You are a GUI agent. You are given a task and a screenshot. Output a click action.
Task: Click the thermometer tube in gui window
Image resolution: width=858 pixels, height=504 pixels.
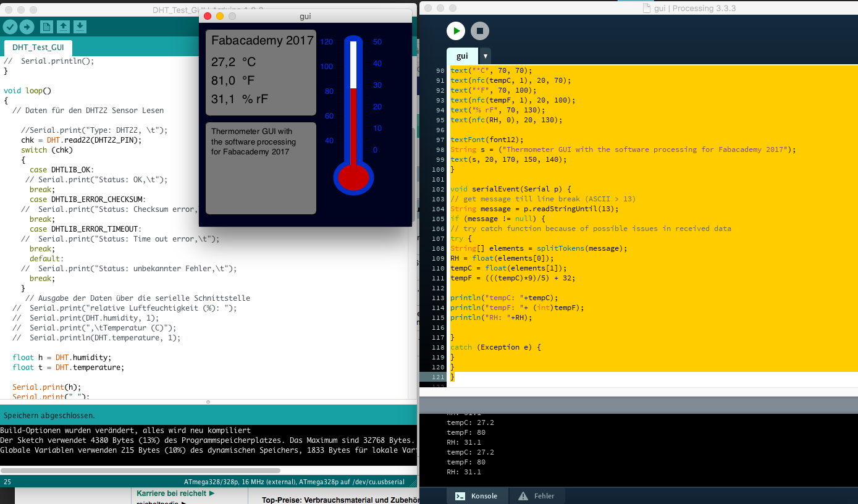pos(353,99)
